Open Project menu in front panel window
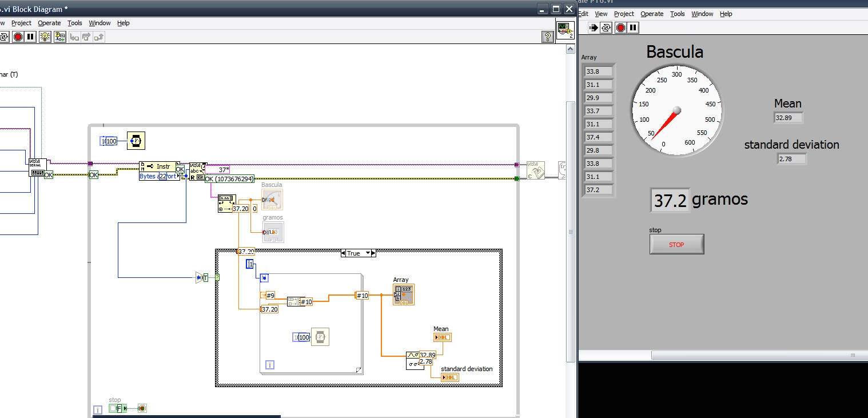 click(x=624, y=14)
